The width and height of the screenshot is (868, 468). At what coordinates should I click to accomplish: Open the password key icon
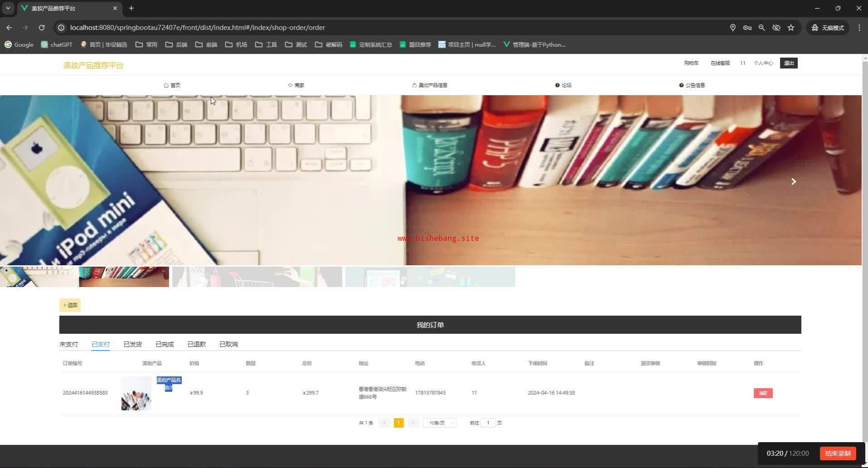(x=747, y=28)
